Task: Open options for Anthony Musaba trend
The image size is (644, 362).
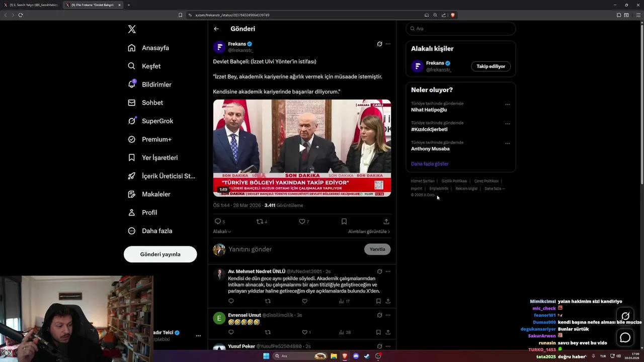Action: (x=507, y=143)
